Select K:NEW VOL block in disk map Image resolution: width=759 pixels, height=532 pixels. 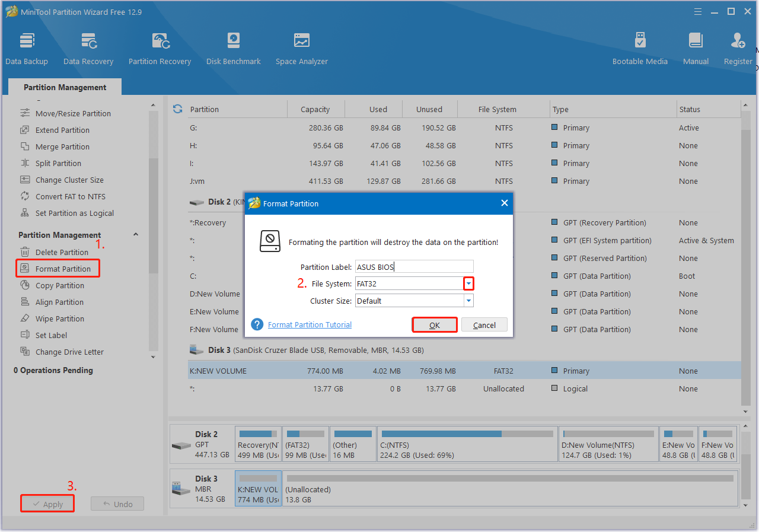258,488
